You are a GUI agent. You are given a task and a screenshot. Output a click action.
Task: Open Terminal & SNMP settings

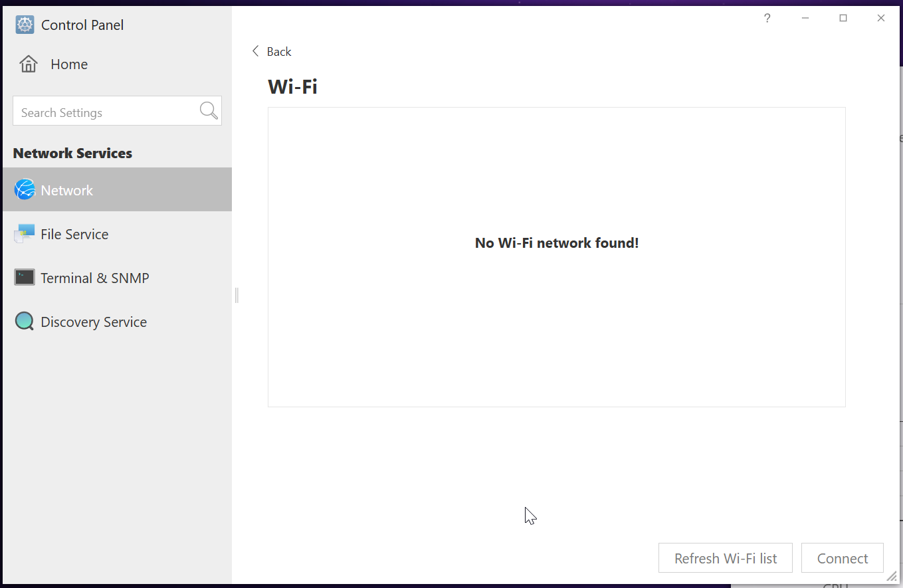pyautogui.click(x=117, y=278)
